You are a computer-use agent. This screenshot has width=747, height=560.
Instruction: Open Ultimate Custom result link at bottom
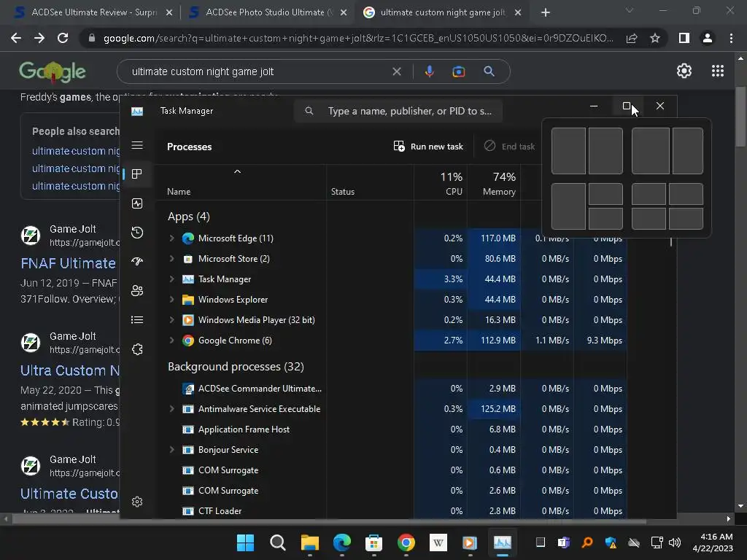click(x=69, y=494)
